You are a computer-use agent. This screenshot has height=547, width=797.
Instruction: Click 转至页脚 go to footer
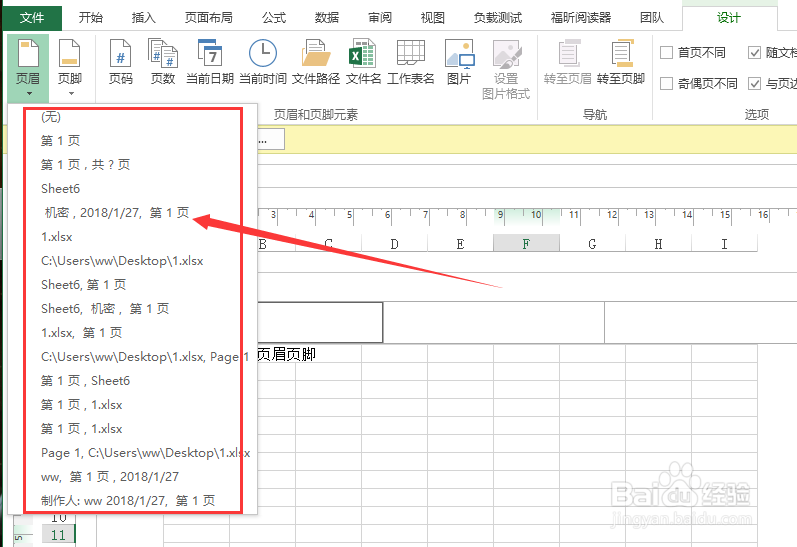[621, 62]
